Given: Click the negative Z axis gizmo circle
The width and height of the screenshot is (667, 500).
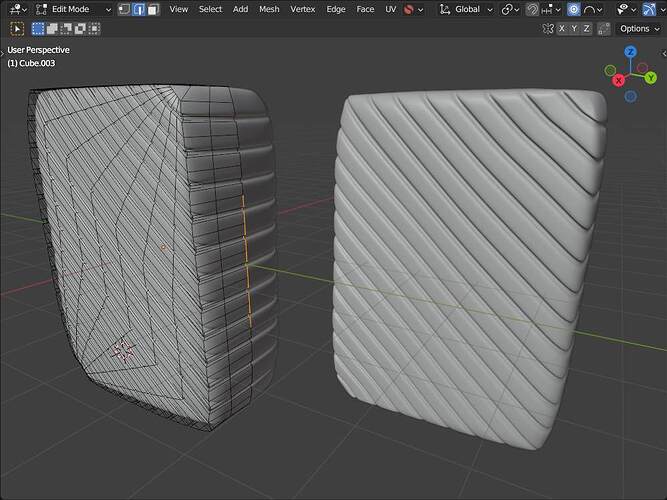Looking at the screenshot, I should [630, 97].
